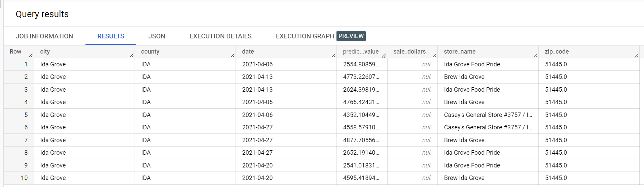Click the store_name column resize handle
The height and width of the screenshot is (187, 644).
point(535,56)
